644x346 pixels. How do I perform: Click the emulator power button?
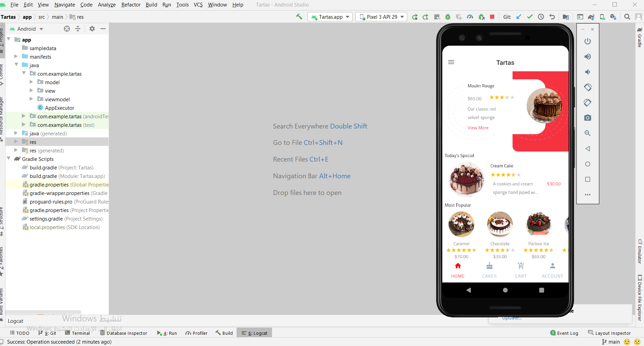pos(588,41)
